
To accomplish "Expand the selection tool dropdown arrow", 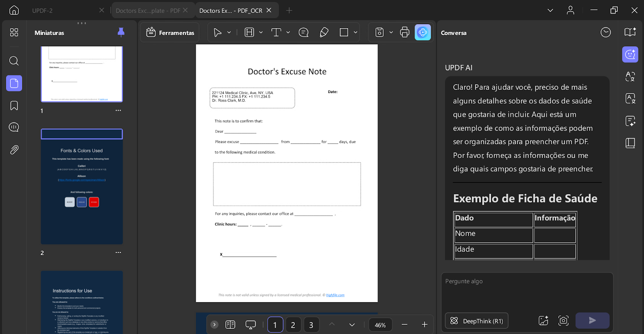I will [x=229, y=32].
